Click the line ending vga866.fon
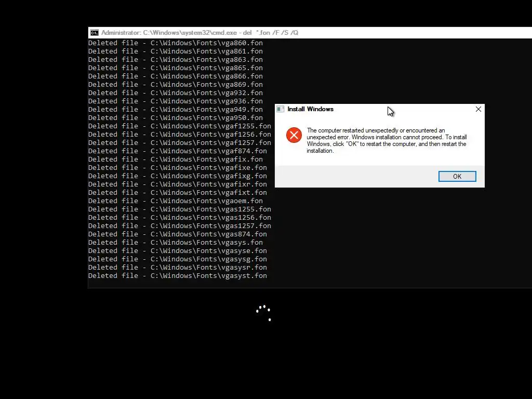 tap(176, 76)
